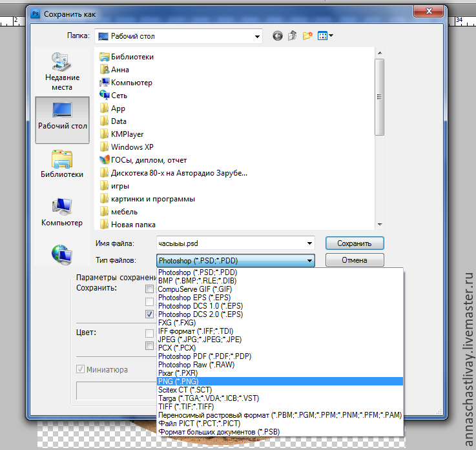Choose FXG format from the list
This screenshot has height=450, width=476.
280,323
